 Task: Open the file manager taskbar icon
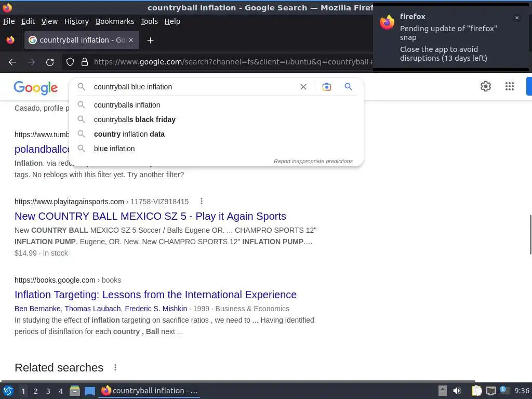click(x=75, y=391)
